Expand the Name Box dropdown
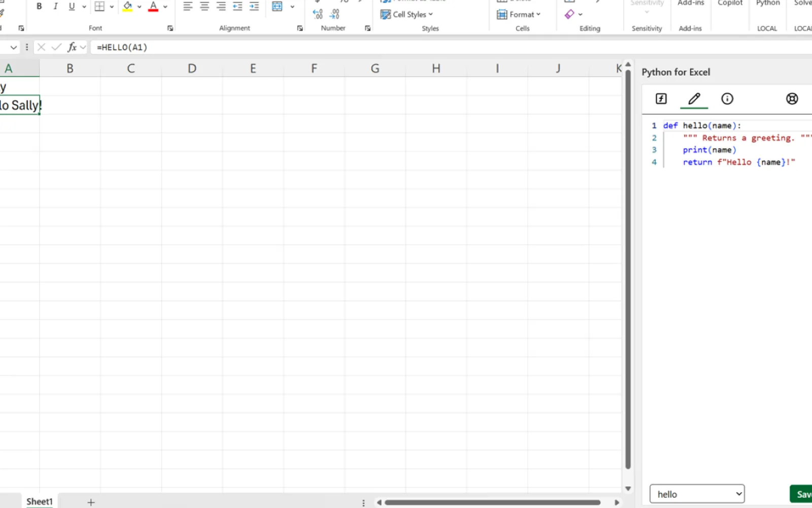812x508 pixels. click(14, 47)
